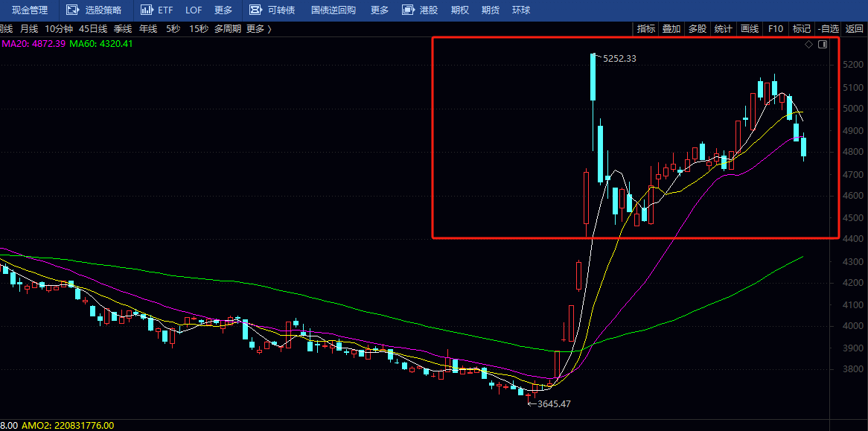Viewport: 868px width, 431px height.
Task: Click AMO2: 220831776.00 volume label
Action: pyautogui.click(x=68, y=426)
